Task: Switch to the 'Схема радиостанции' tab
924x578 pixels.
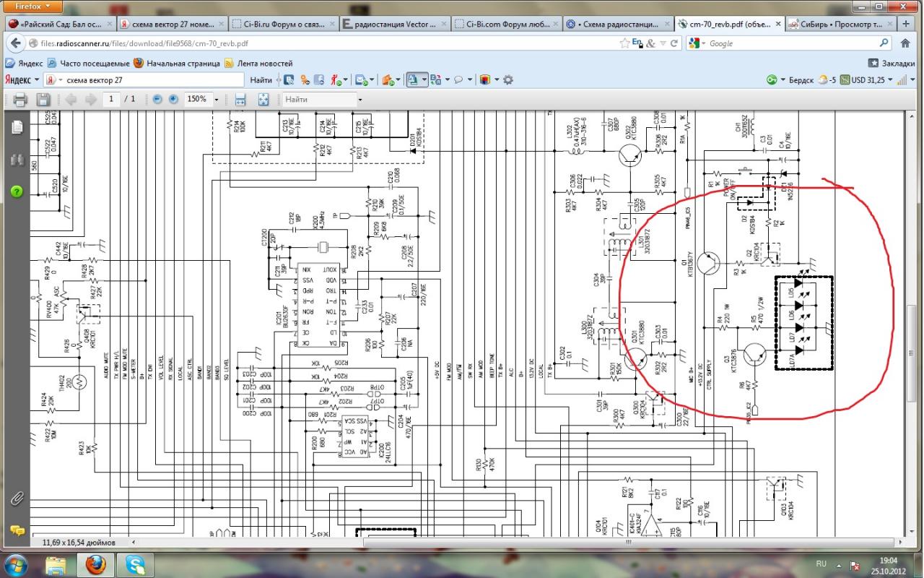Action: click(x=617, y=24)
